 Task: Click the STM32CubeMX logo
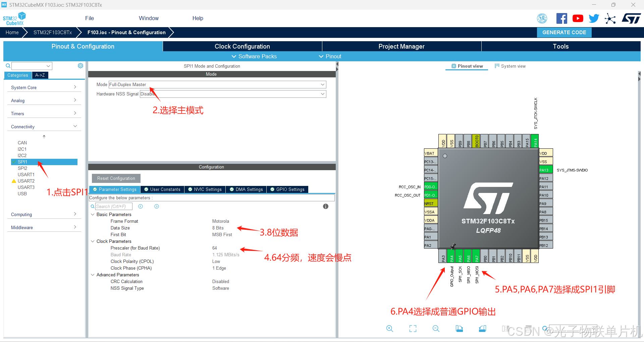14,18
